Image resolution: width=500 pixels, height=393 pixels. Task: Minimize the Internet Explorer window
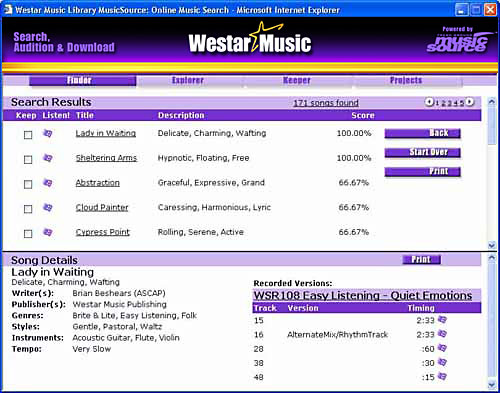461,10
